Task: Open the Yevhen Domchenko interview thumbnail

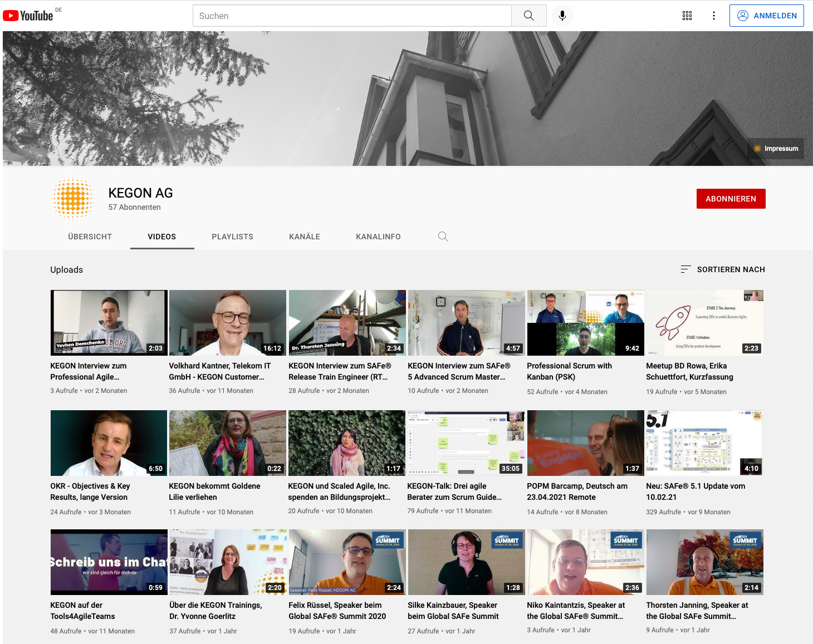Action: 109,323
